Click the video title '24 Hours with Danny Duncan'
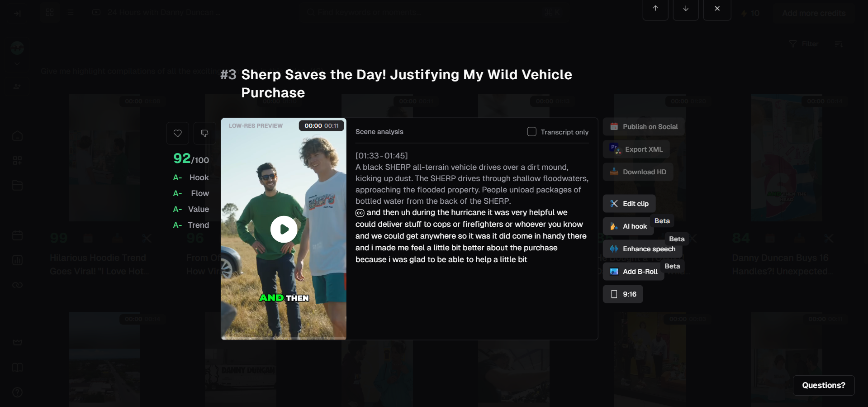868x407 pixels. pyautogui.click(x=164, y=12)
